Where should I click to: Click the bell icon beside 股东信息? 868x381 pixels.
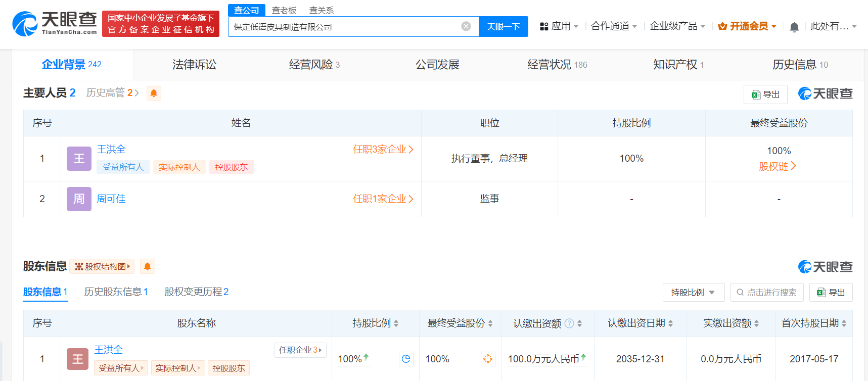147,266
